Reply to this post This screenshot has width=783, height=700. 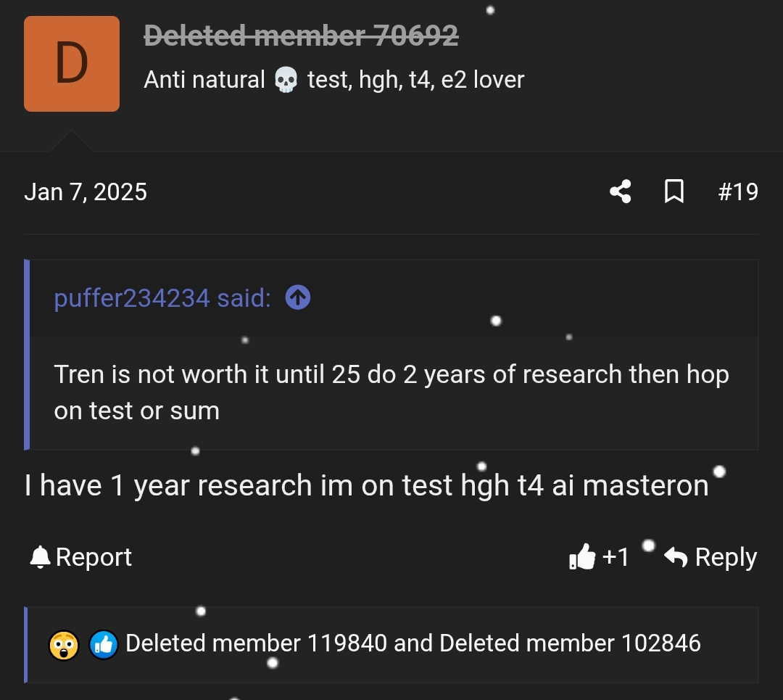(x=724, y=556)
